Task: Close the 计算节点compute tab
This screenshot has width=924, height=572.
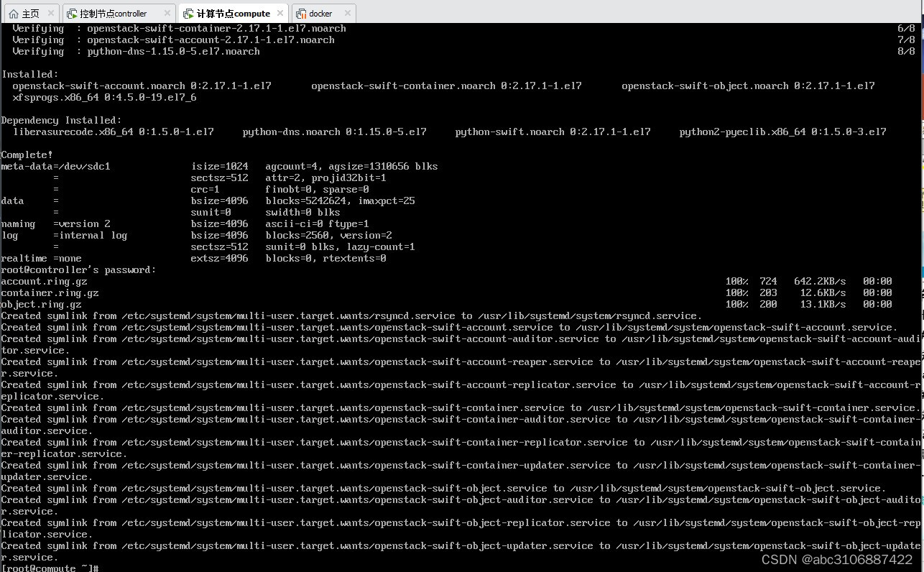Action: 280,13
